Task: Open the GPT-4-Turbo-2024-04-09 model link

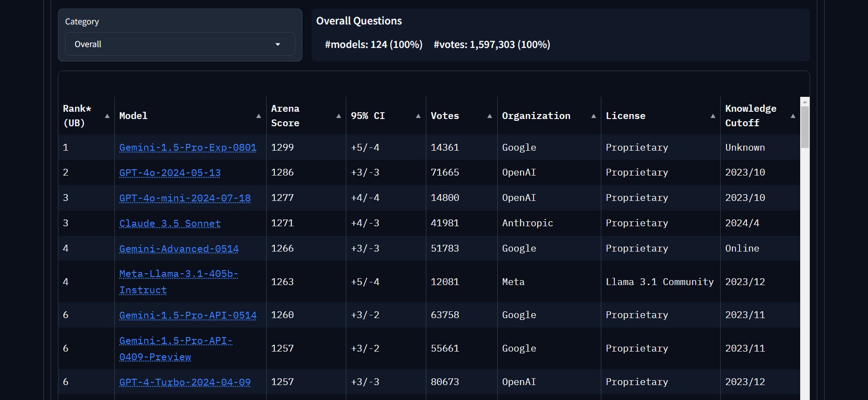Action: [185, 382]
